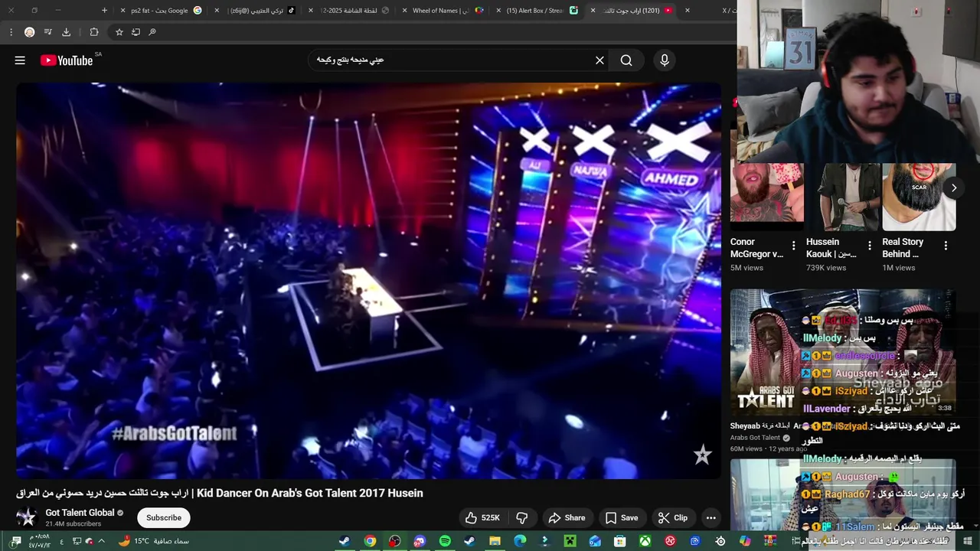Save the video to a playlist
This screenshot has height=551, width=980.
[x=621, y=518]
